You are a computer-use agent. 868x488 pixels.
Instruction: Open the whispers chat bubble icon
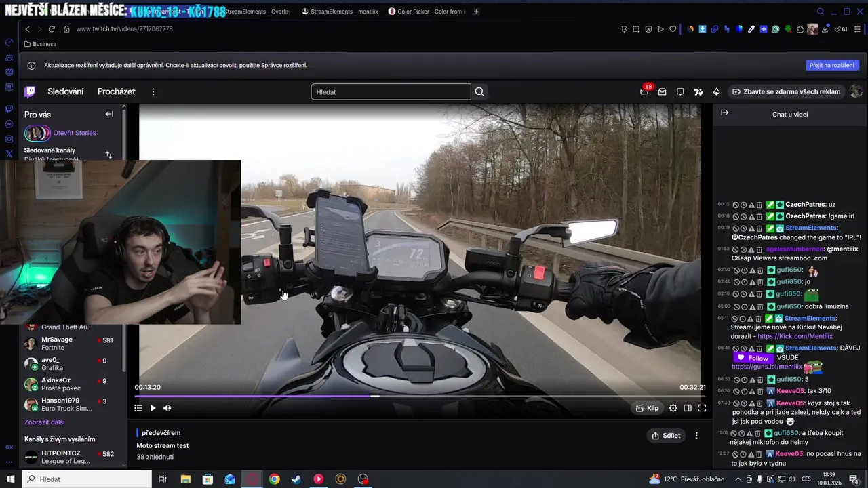[680, 91]
